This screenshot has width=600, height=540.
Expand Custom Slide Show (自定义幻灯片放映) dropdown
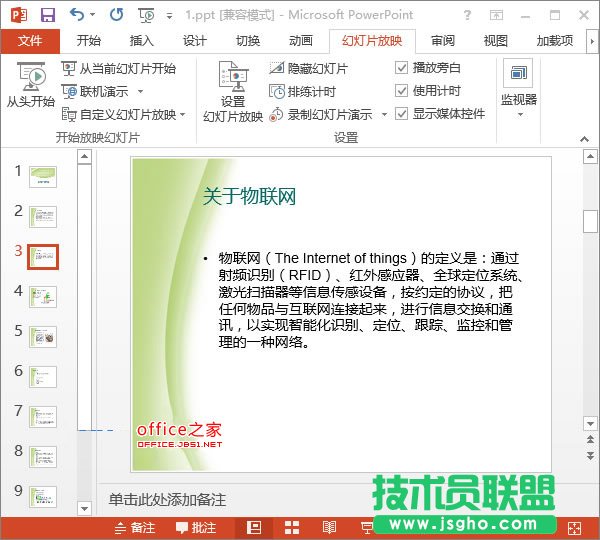(x=183, y=114)
